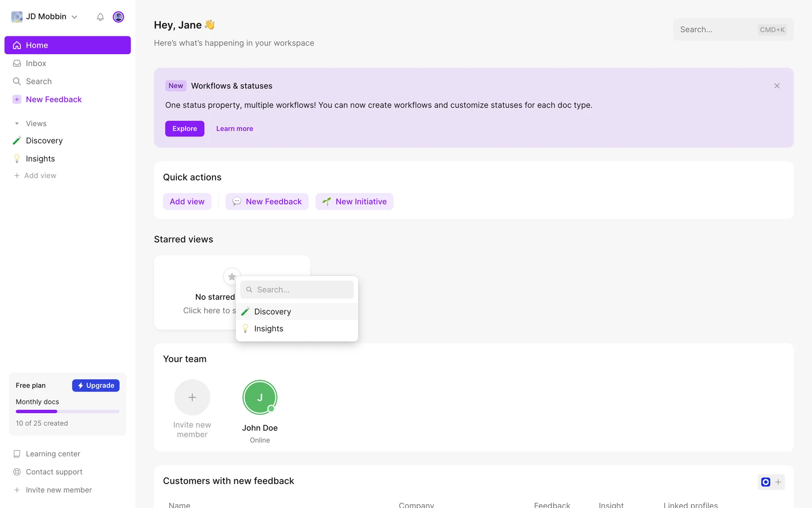Collapse the Views section in sidebar
Image resolution: width=812 pixels, height=508 pixels.
pos(17,124)
